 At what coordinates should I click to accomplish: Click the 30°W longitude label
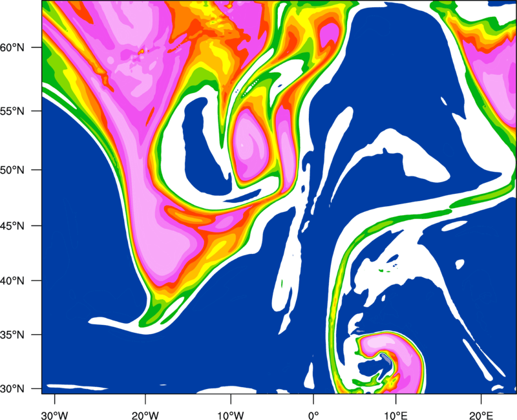tap(55, 415)
